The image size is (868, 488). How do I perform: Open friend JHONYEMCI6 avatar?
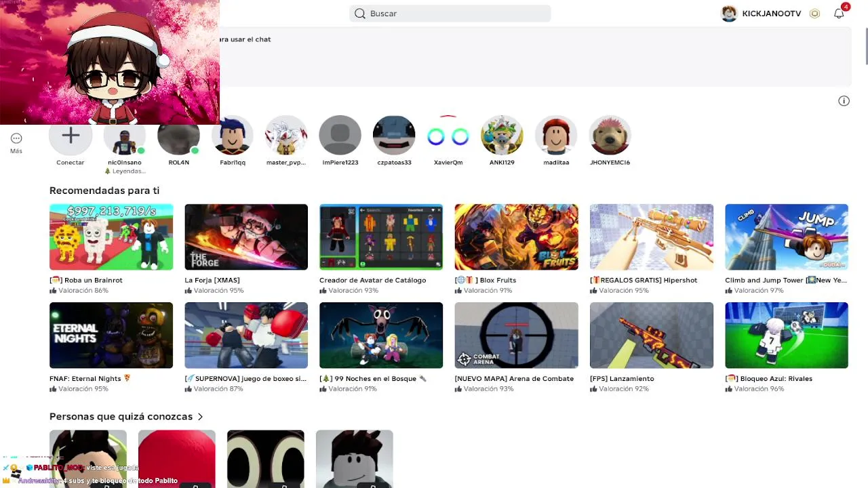610,136
